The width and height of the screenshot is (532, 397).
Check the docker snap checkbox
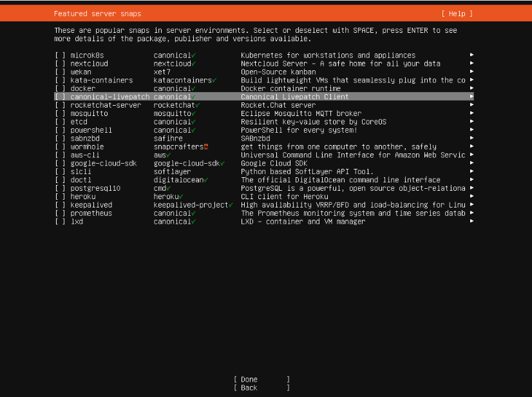coord(60,89)
